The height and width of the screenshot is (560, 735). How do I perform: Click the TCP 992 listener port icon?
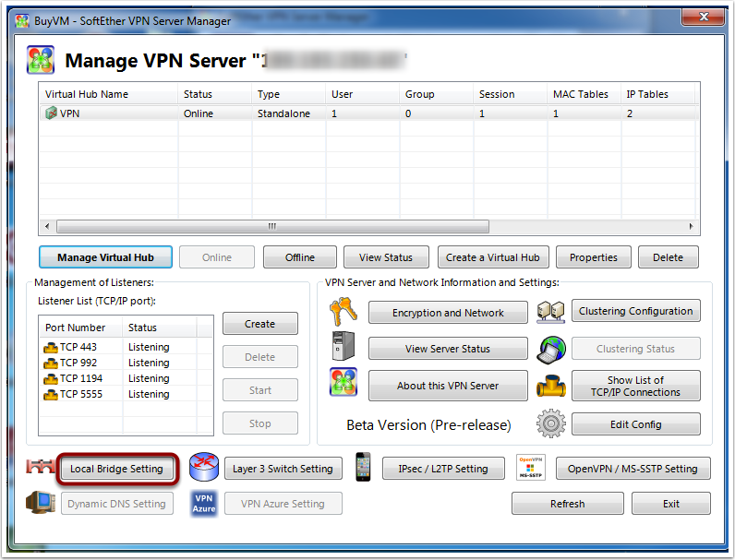pyautogui.click(x=51, y=363)
